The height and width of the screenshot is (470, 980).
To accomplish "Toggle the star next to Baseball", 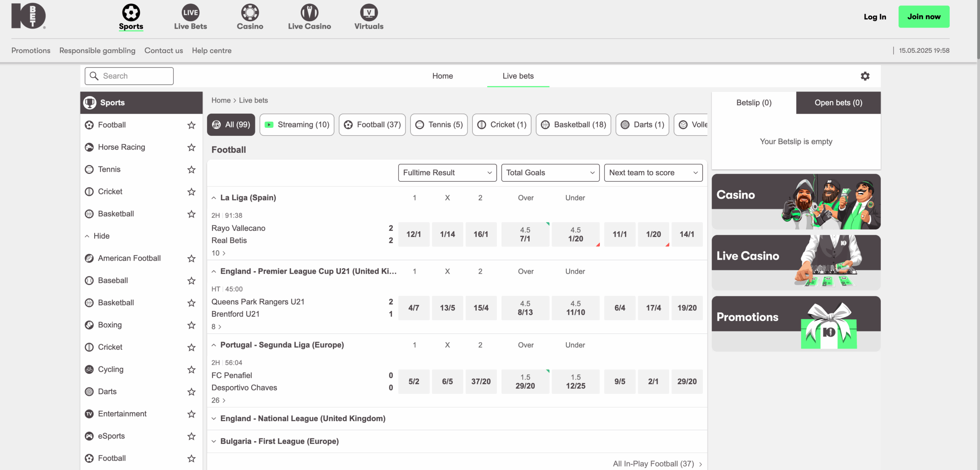I will pos(191,280).
